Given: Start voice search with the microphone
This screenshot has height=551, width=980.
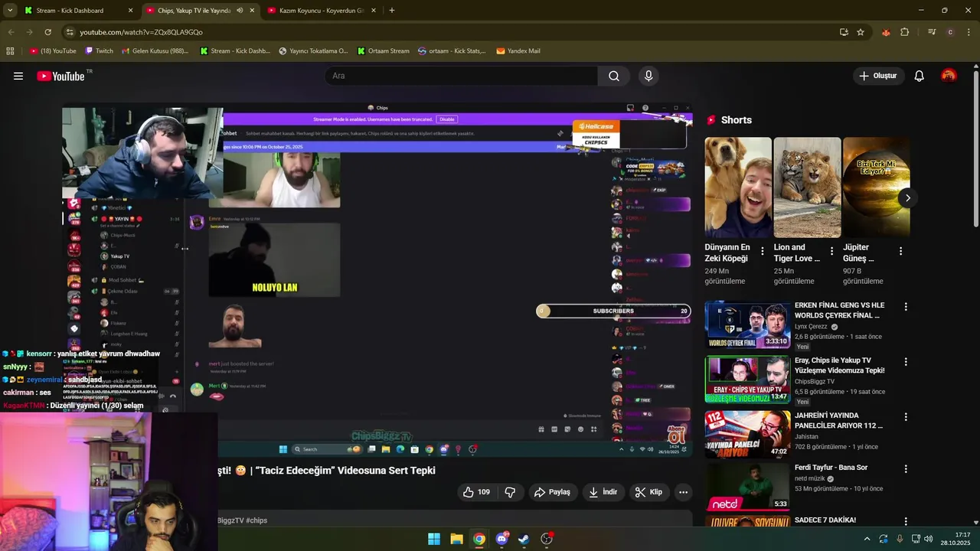Looking at the screenshot, I should [648, 76].
